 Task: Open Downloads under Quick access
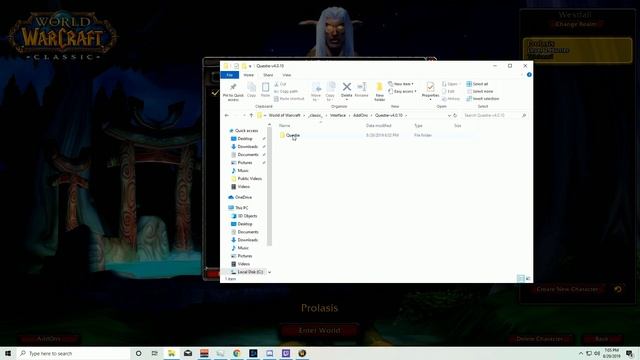pos(244,147)
